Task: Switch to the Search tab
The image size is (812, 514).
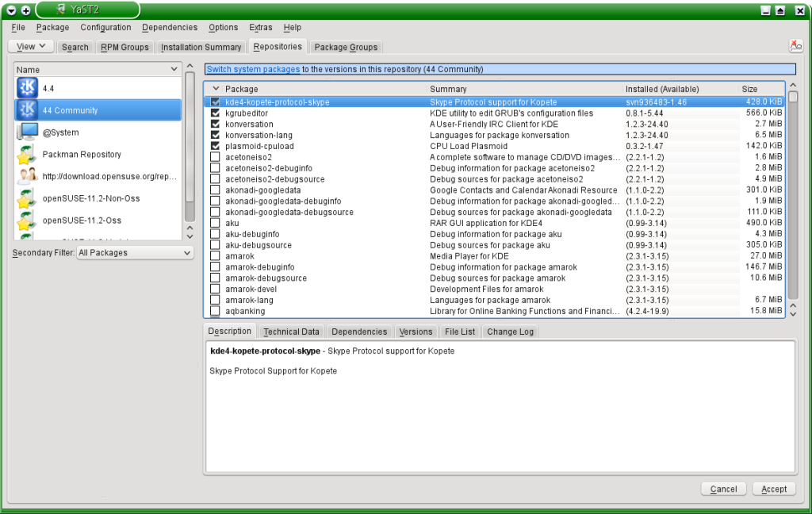Action: pyautogui.click(x=75, y=47)
